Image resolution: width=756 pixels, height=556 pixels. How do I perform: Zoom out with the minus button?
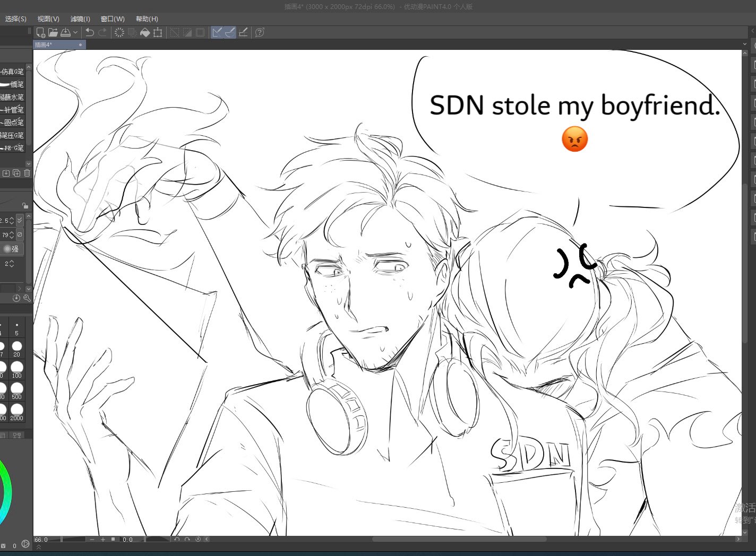point(92,540)
